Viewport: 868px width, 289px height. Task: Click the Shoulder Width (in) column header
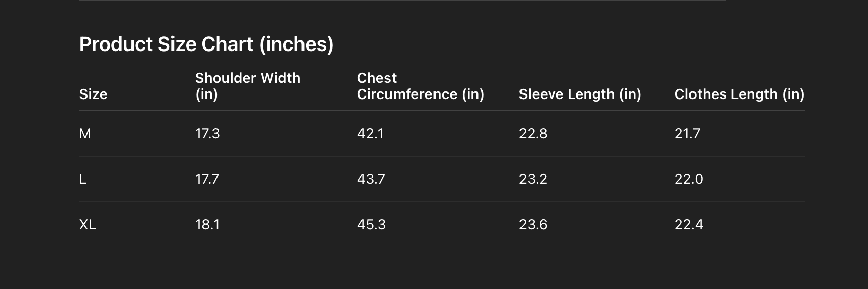248,86
